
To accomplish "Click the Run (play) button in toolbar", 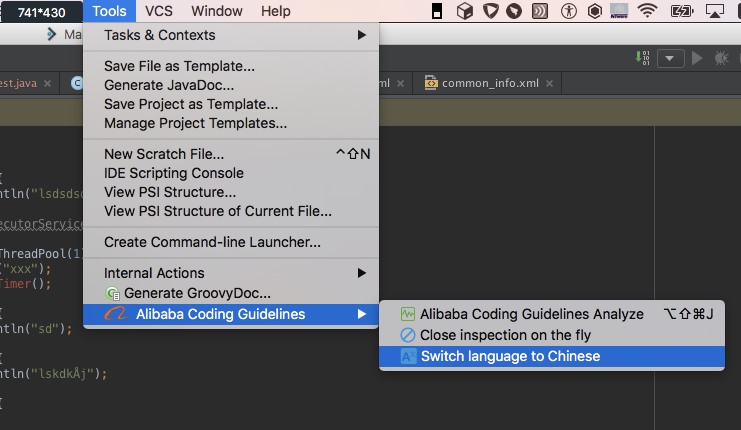I will (698, 59).
